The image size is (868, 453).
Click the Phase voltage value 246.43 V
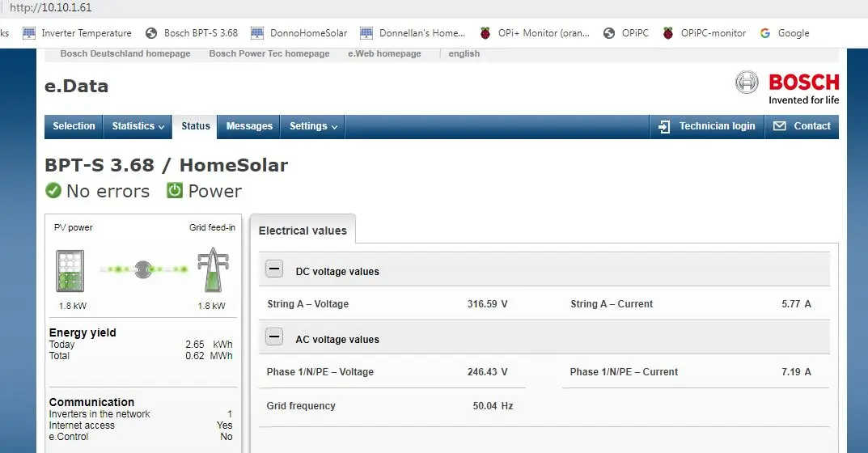click(487, 372)
